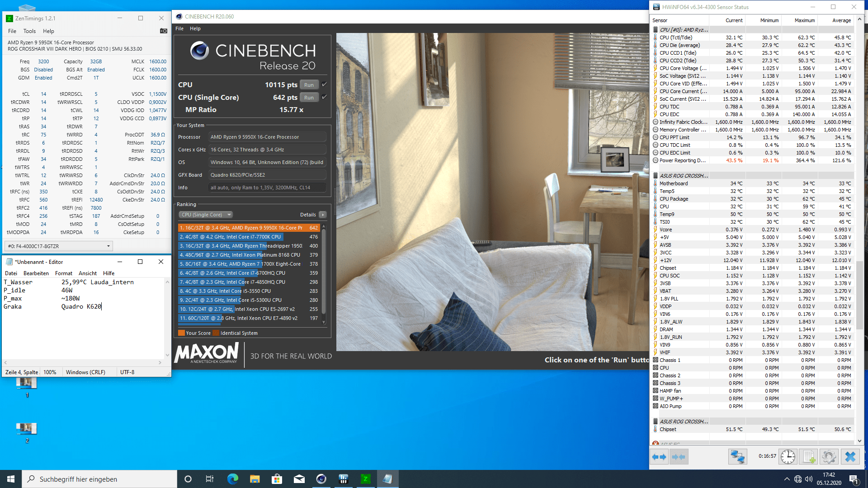The width and height of the screenshot is (868, 488).
Task: Open the Cinebench Help menu
Action: (195, 28)
